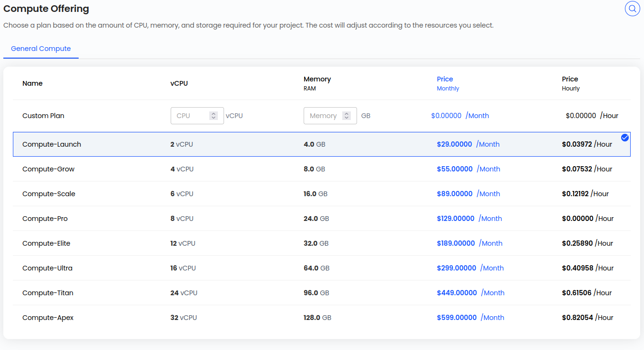
Task: Select the Compute-Titan plan
Action: 322,293
